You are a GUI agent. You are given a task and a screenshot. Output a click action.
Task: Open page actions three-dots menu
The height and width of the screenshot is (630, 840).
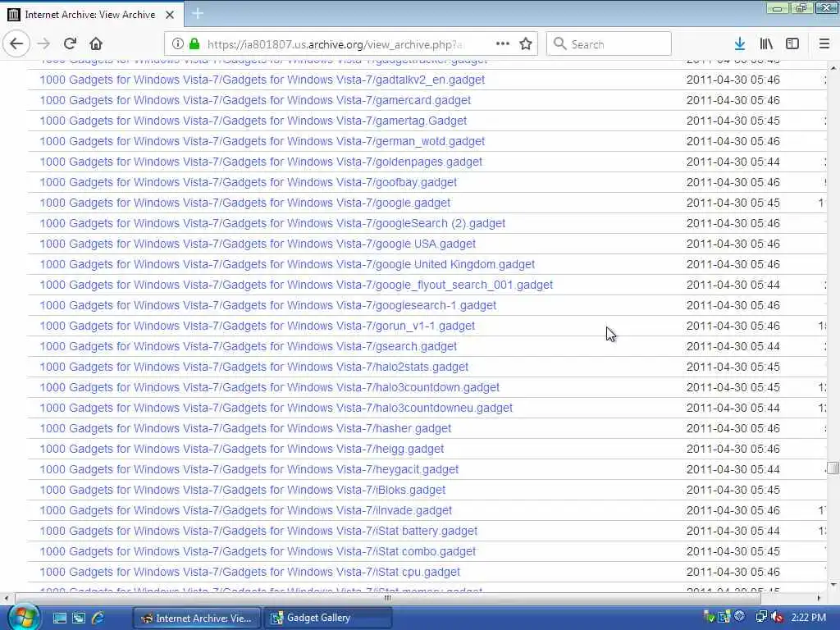(x=503, y=44)
